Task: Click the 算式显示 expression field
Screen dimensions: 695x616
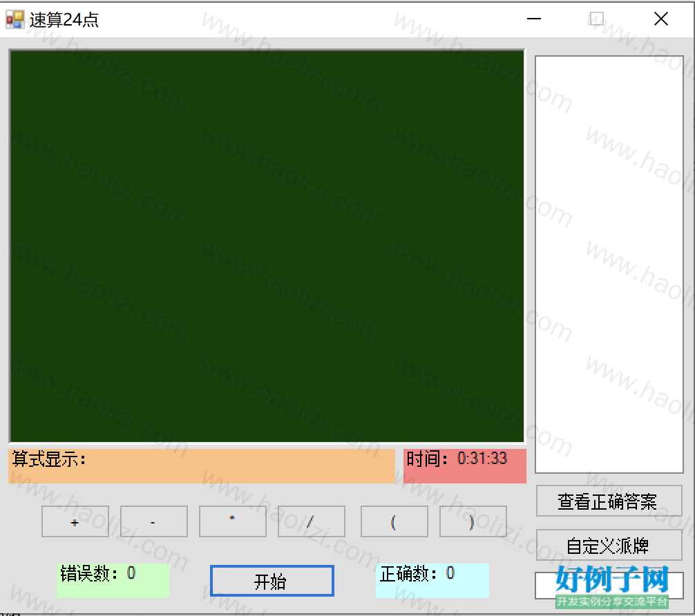Action: pos(202,465)
